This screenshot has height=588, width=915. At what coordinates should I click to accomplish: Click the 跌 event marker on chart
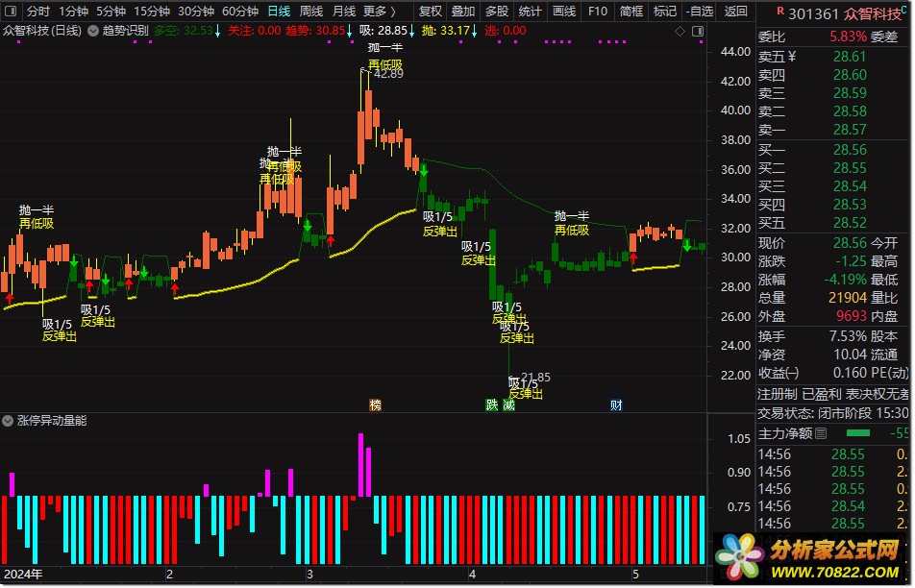(492, 404)
